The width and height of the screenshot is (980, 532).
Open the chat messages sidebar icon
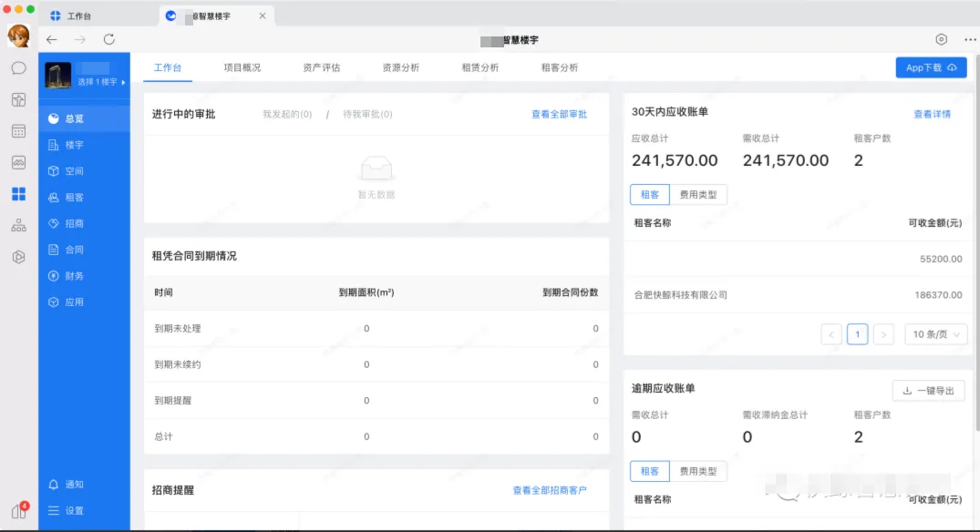pos(19,68)
